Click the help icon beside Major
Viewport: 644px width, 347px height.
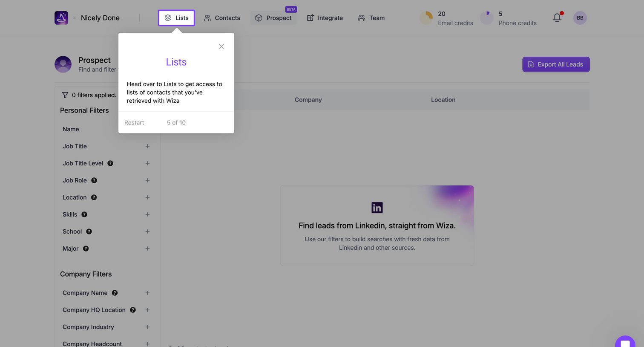tap(86, 249)
